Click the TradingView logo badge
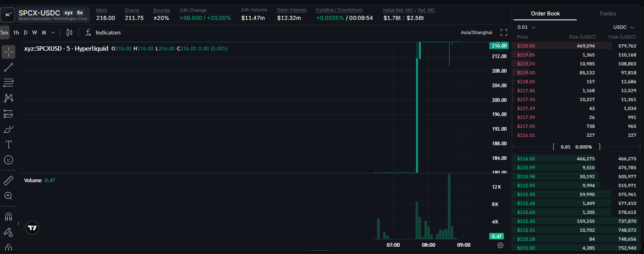 pyautogui.click(x=32, y=228)
